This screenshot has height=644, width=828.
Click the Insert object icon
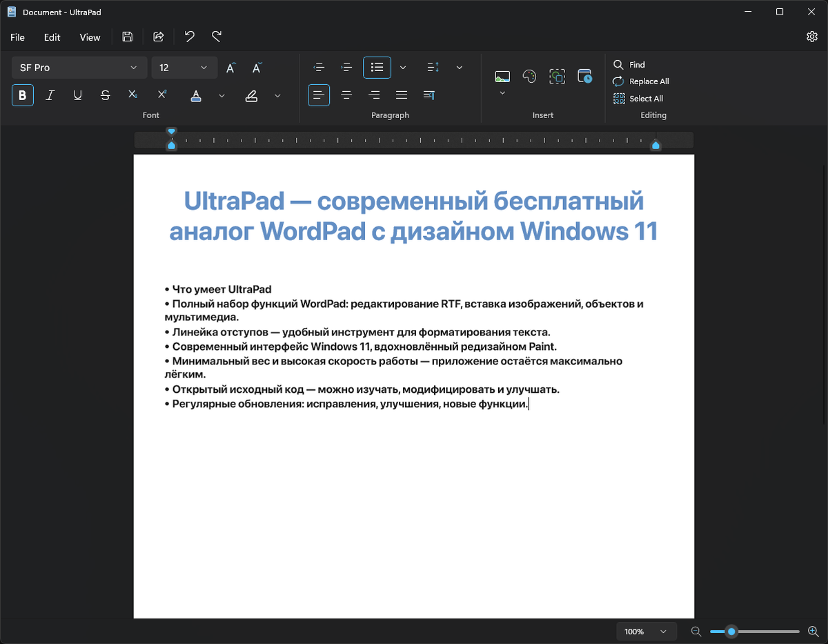click(557, 77)
